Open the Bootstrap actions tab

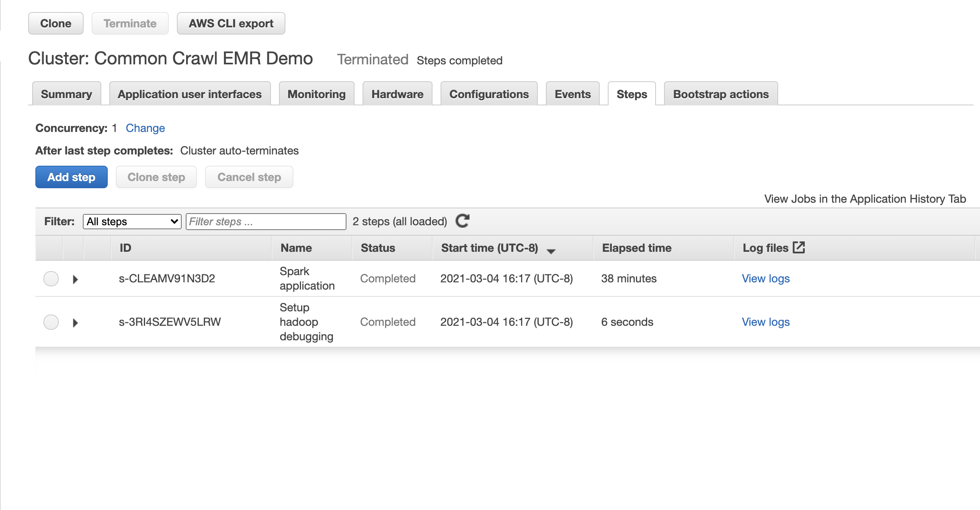point(720,94)
